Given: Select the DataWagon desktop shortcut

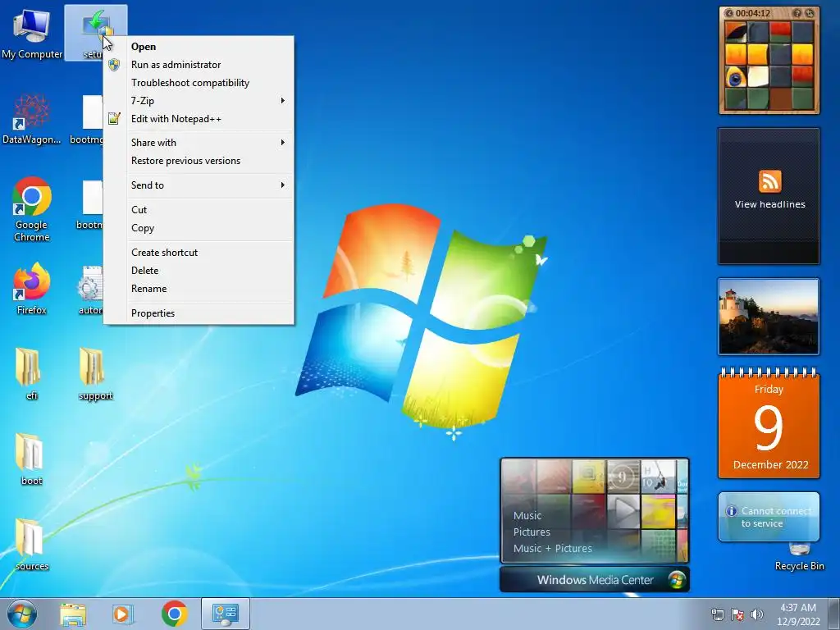Looking at the screenshot, I should point(32,119).
